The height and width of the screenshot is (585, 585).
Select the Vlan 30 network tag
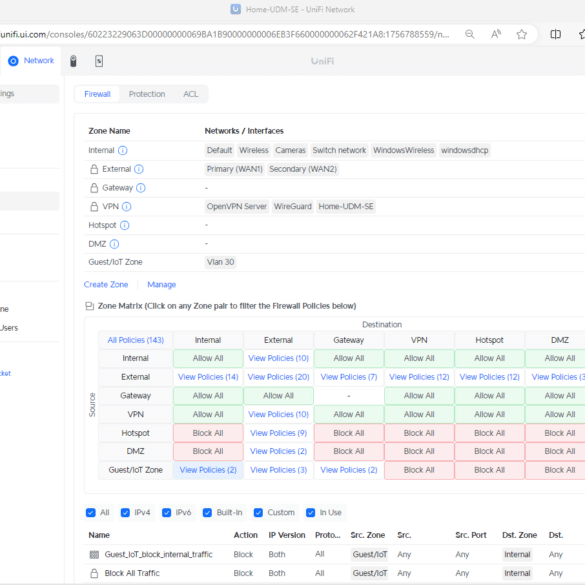point(220,262)
